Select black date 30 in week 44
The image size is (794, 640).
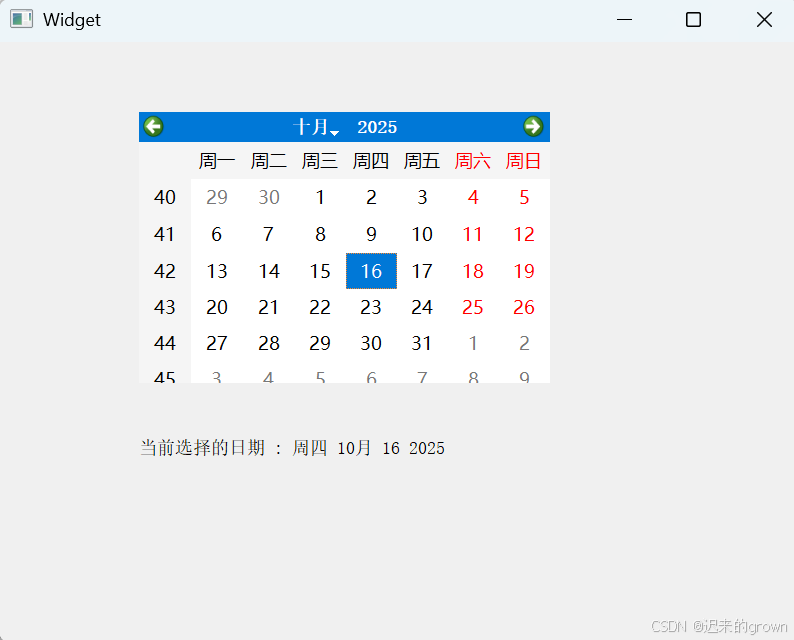pos(371,343)
